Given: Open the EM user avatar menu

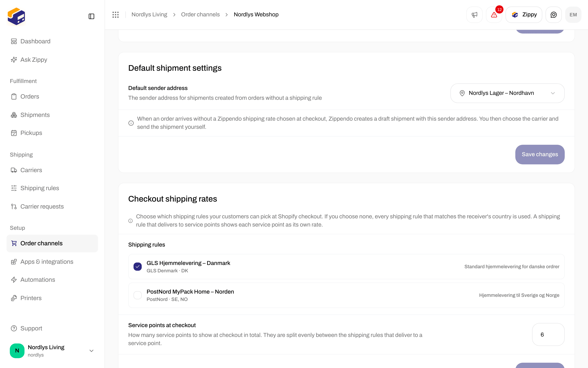Looking at the screenshot, I should (x=573, y=15).
